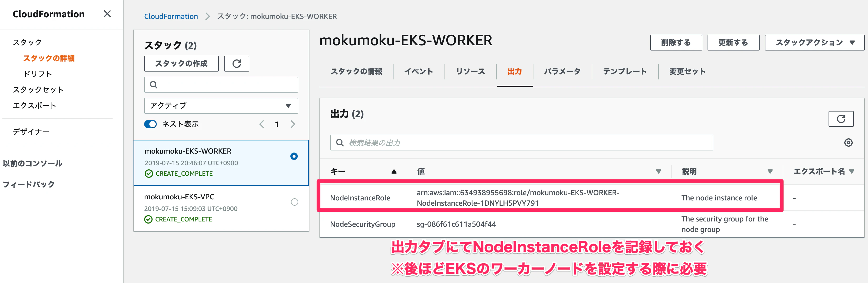The width and height of the screenshot is (868, 283).
Task: Click the NodeSecurityGroup key cell
Action: pyautogui.click(x=362, y=224)
